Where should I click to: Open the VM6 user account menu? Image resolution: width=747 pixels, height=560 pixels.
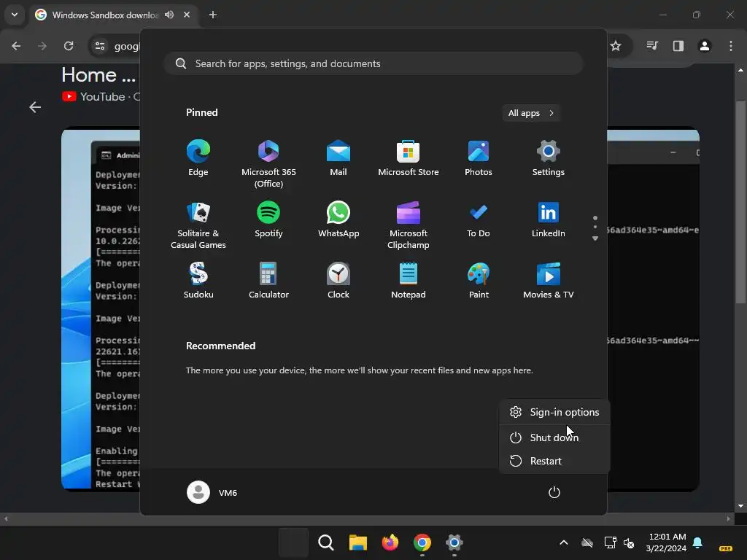click(x=212, y=492)
